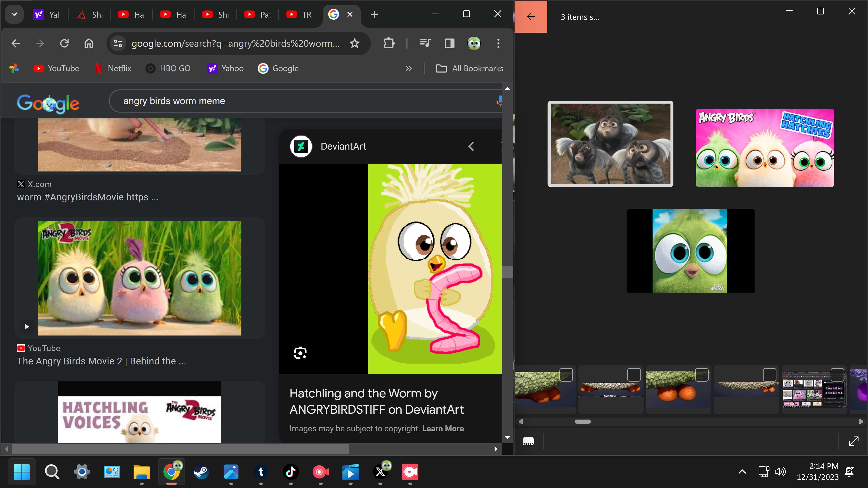Select the Hatchling Hatchies image in Photos
The image size is (868, 488).
tap(765, 148)
